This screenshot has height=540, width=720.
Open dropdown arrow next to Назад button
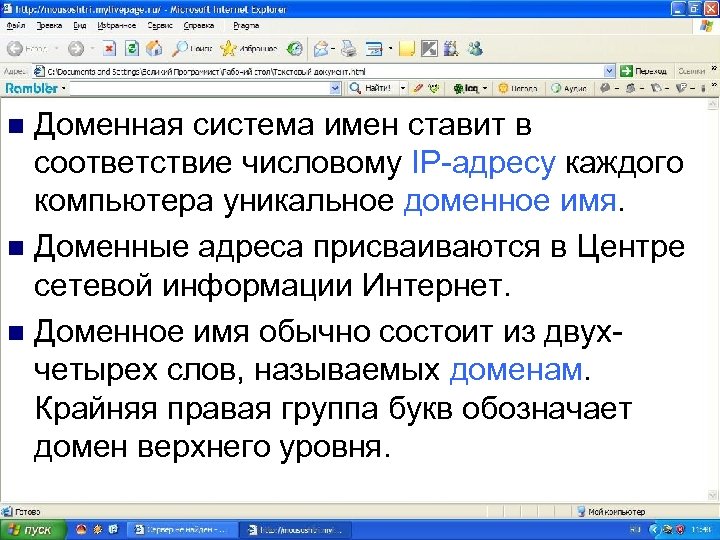(56, 48)
